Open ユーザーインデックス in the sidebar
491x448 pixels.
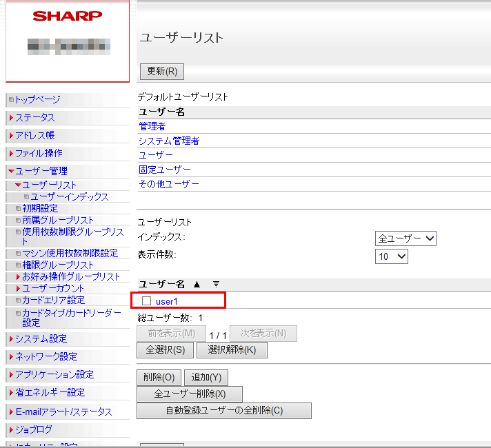pos(69,197)
